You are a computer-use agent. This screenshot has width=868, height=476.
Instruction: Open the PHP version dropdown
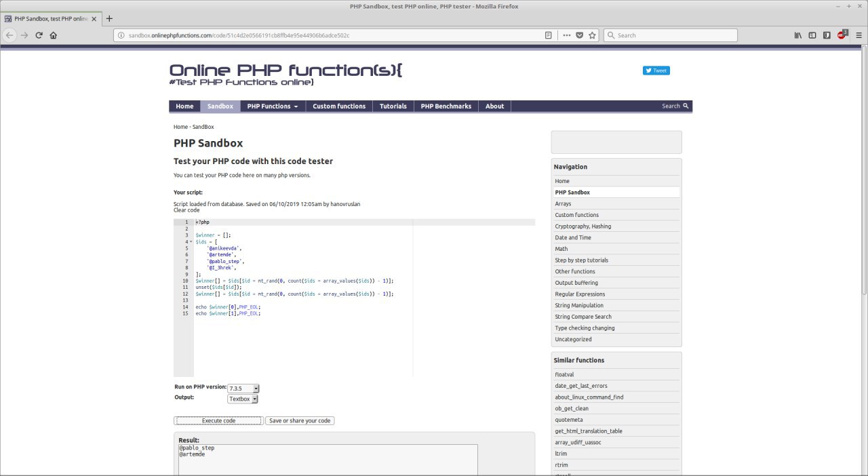(x=244, y=389)
